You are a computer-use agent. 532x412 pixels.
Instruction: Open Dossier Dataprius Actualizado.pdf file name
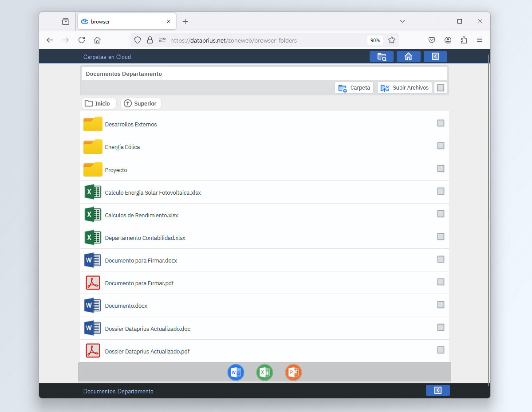[147, 351]
